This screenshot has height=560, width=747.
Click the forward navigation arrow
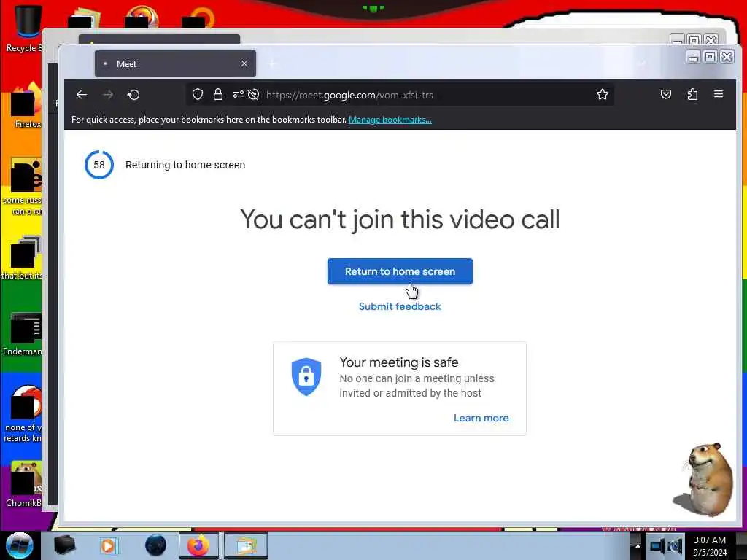108,95
